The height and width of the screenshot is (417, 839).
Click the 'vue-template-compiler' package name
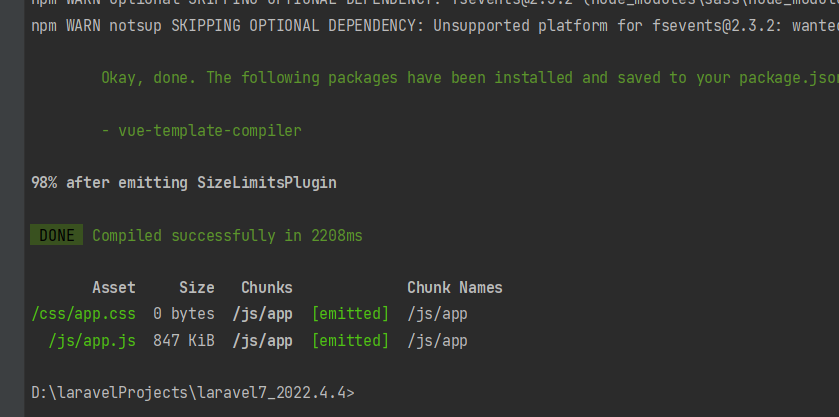point(210,131)
